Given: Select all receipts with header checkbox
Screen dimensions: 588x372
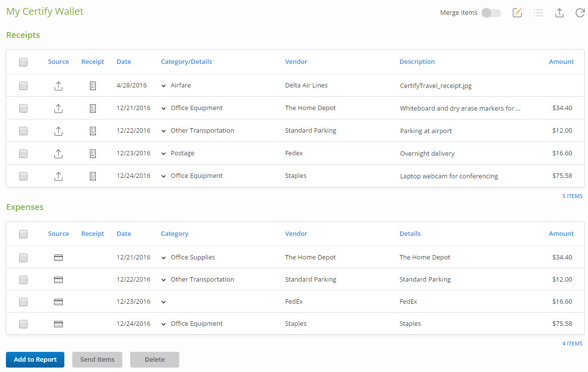Looking at the screenshot, I should pos(23,62).
